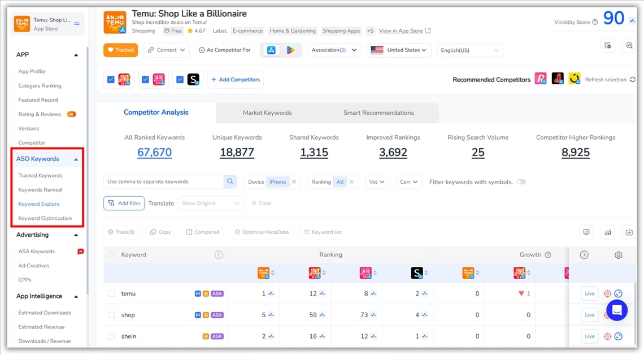Image resolution: width=644 pixels, height=355 pixels.
Task: Click the keyword search input field
Action: pos(164,181)
